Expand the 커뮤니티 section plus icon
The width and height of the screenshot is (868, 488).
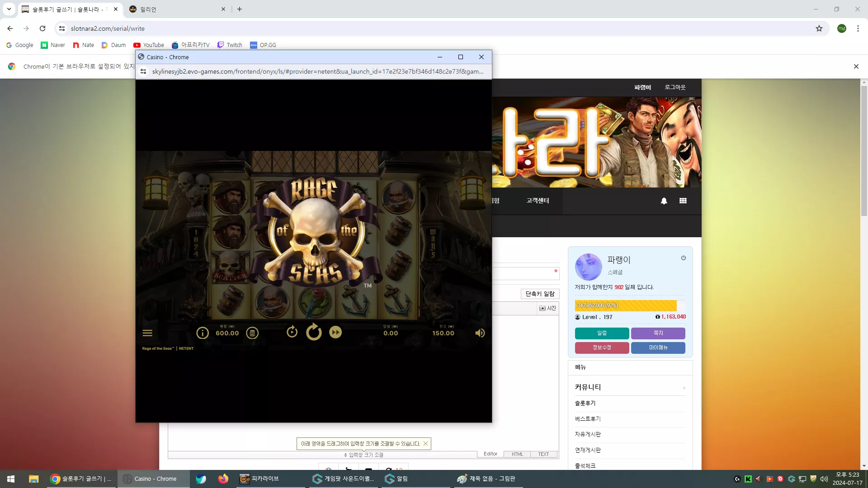tap(684, 388)
